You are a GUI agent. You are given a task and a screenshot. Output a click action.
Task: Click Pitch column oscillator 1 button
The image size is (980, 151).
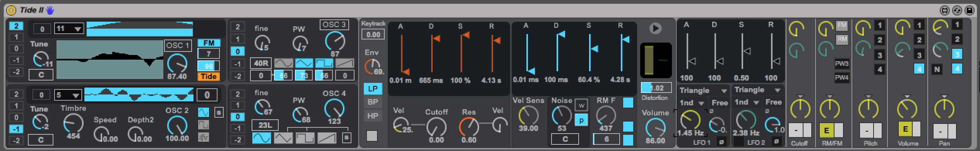879,26
